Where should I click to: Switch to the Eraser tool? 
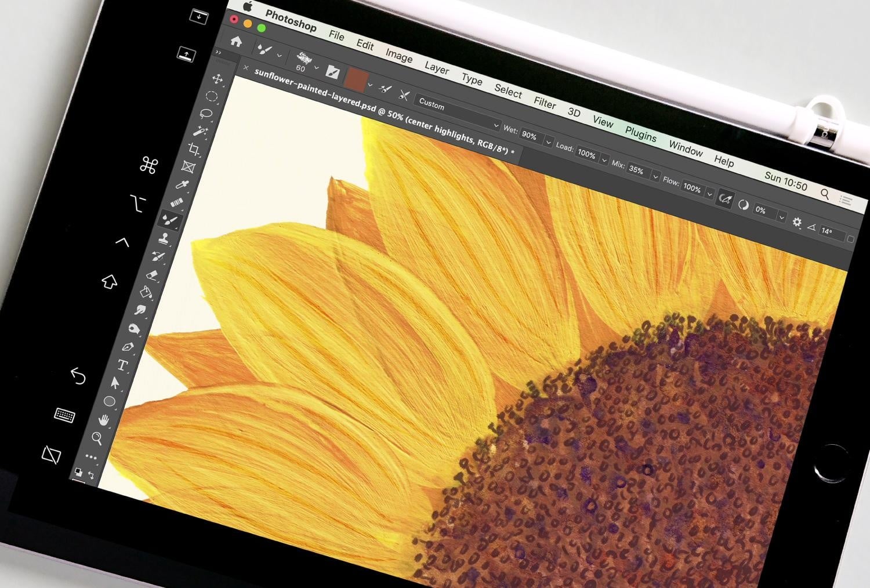[x=152, y=274]
